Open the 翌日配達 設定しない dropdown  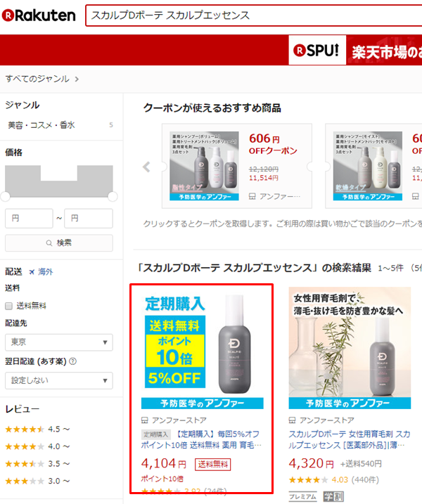coord(58,380)
